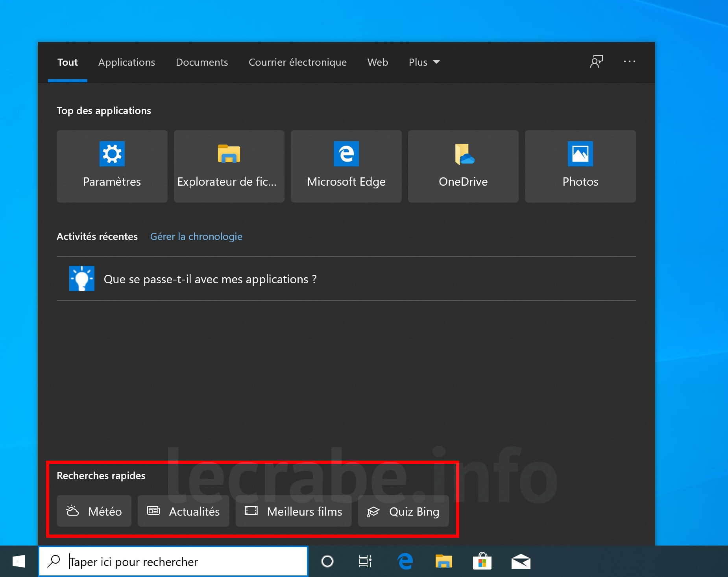Launch Explorateur de fichiers from top apps
The width and height of the screenshot is (728, 577).
(229, 166)
